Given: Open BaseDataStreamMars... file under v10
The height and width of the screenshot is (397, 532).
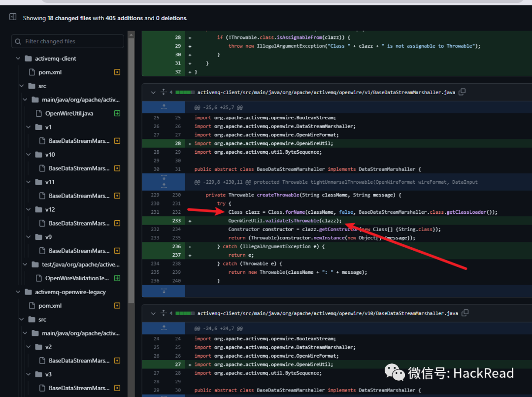Looking at the screenshot, I should [x=79, y=168].
